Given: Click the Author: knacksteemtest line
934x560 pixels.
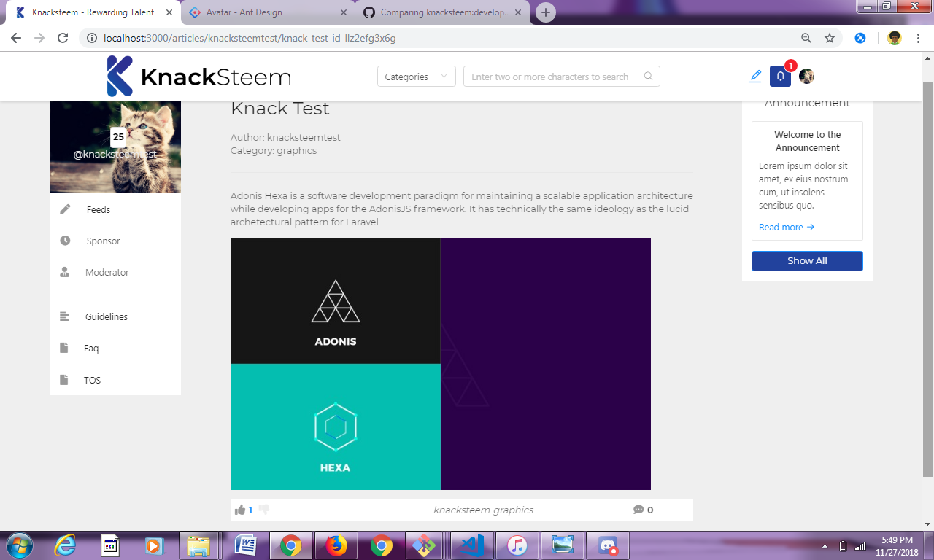Looking at the screenshot, I should click(x=285, y=137).
